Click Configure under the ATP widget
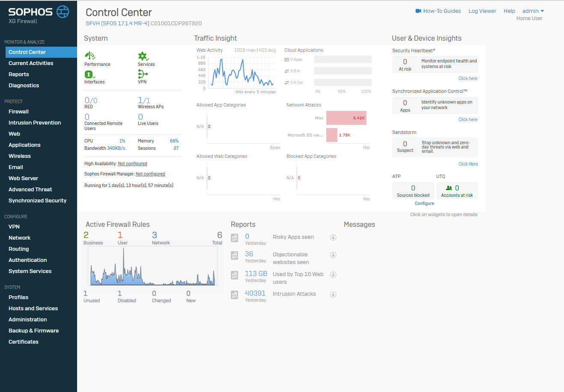The width and height of the screenshot is (564, 392). coord(424,203)
